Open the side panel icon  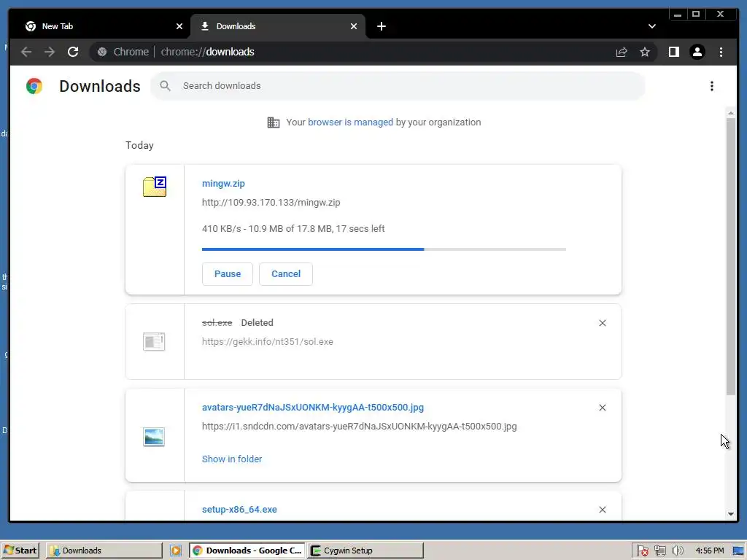click(673, 52)
